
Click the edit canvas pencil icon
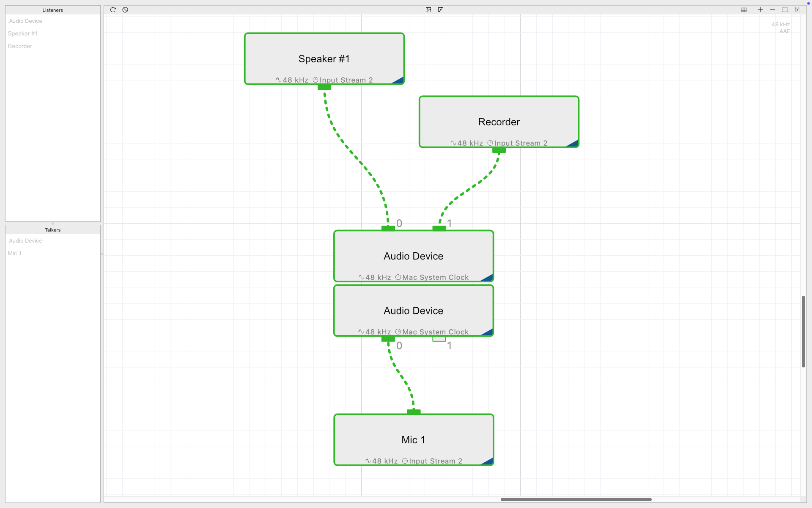click(441, 10)
